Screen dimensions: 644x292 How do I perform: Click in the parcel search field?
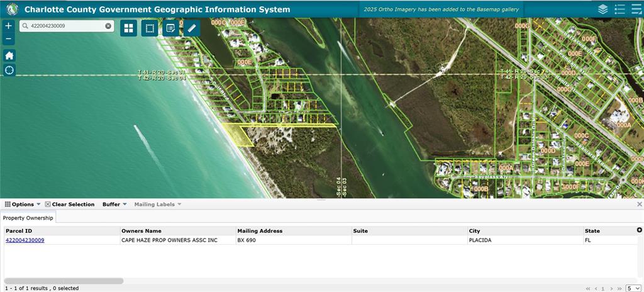pos(63,26)
